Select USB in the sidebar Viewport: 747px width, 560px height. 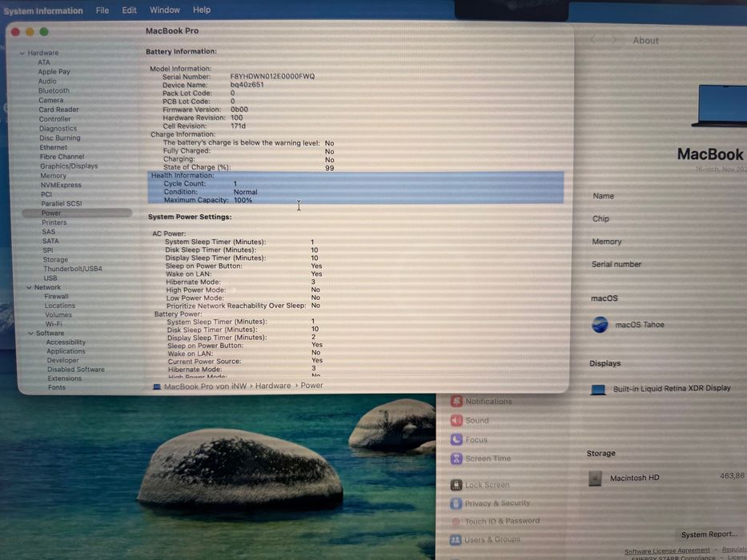50,278
